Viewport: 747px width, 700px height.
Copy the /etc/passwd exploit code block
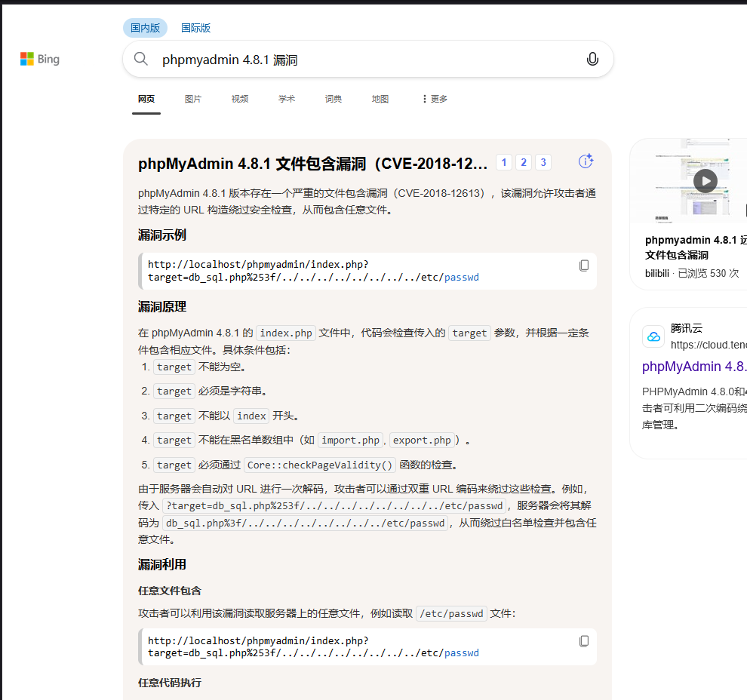tap(583, 640)
